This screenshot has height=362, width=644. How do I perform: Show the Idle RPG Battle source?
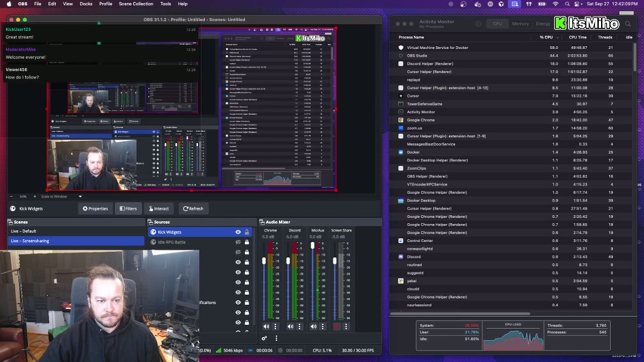[238, 242]
